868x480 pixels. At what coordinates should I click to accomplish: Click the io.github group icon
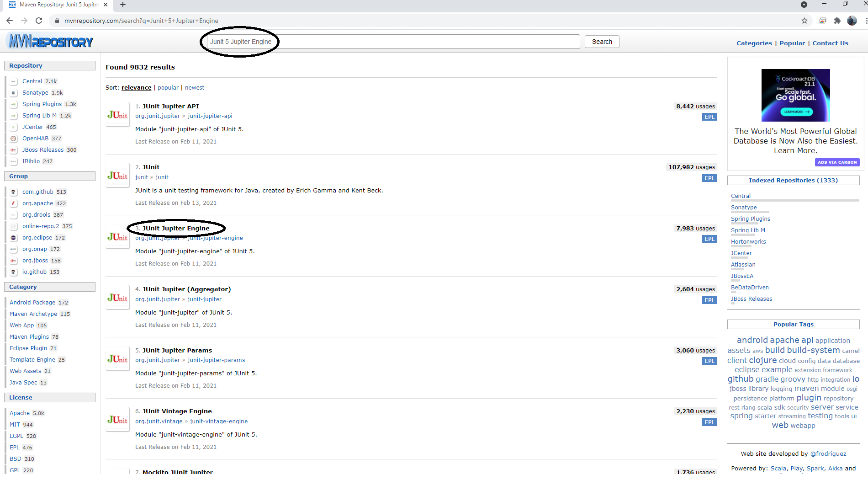14,272
